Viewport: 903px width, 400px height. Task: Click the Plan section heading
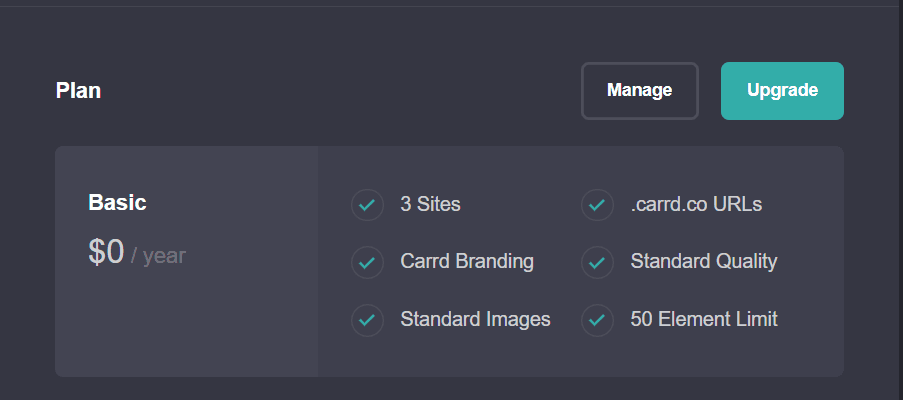78,91
